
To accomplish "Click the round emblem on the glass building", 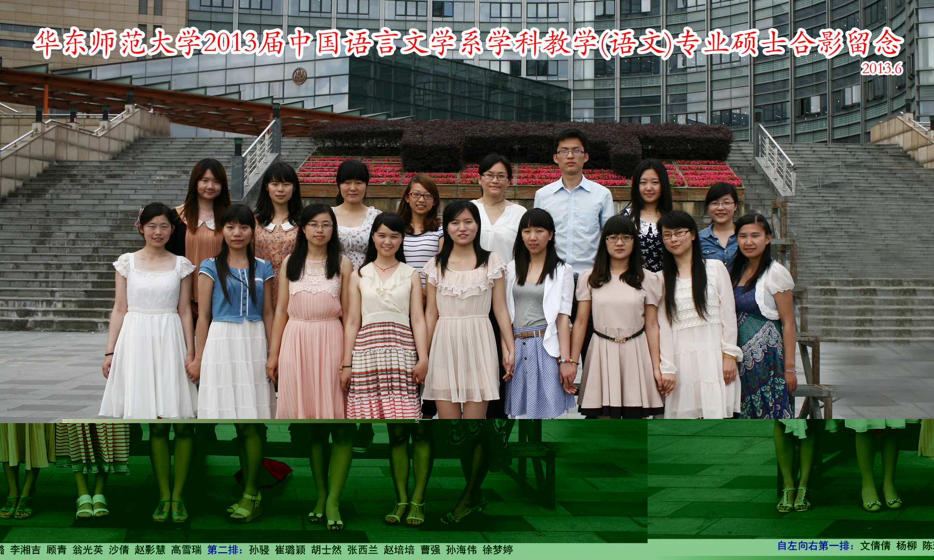I will (x=299, y=76).
